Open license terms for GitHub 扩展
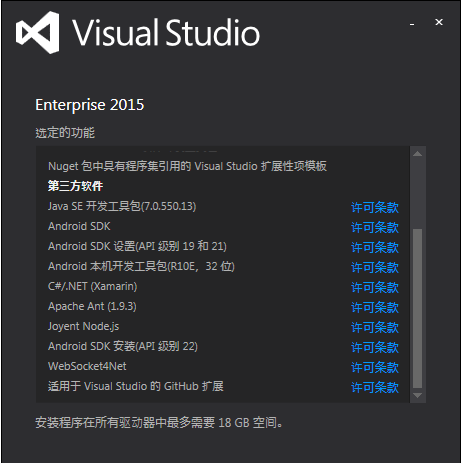Image resolution: width=461 pixels, height=463 pixels. coord(375,387)
